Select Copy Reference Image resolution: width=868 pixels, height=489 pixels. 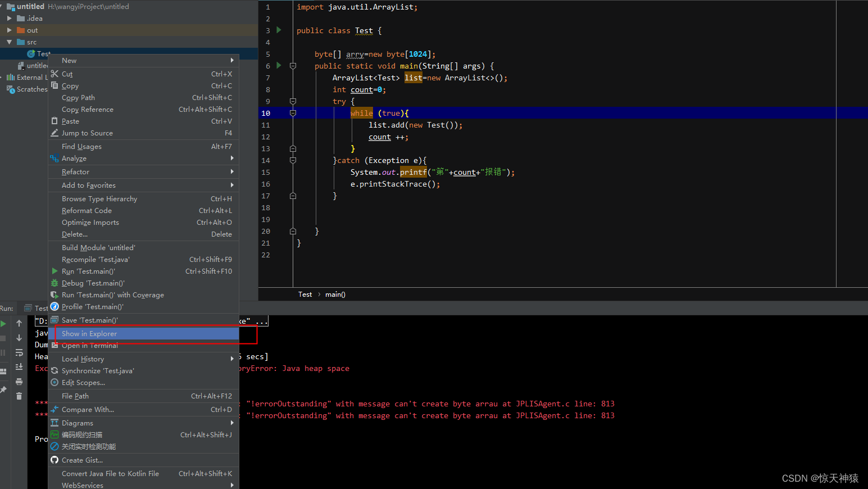(x=143, y=109)
